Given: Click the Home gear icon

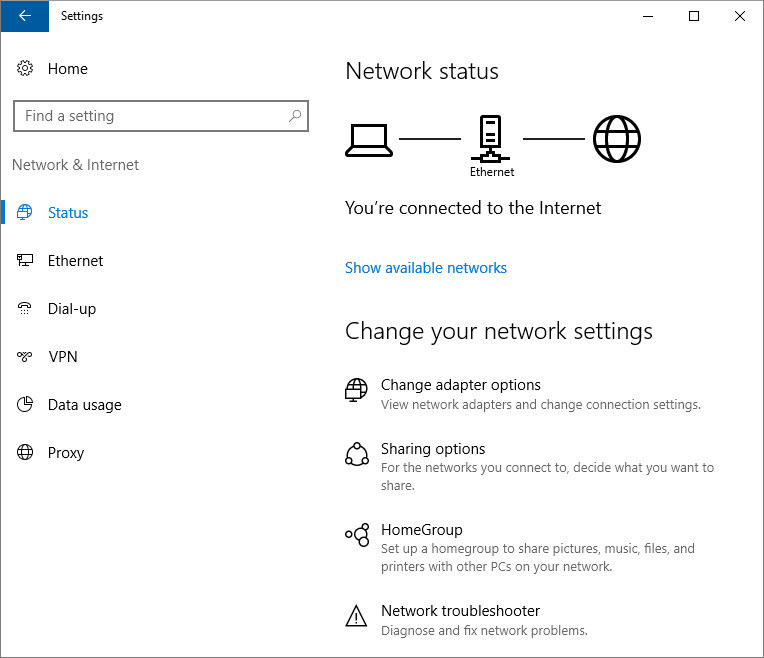Looking at the screenshot, I should click(x=25, y=69).
